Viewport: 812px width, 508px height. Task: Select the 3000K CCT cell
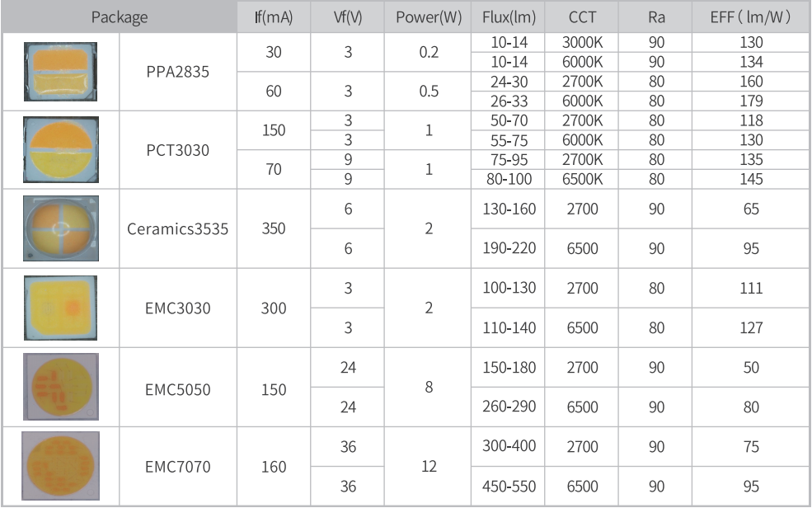pyautogui.click(x=582, y=42)
